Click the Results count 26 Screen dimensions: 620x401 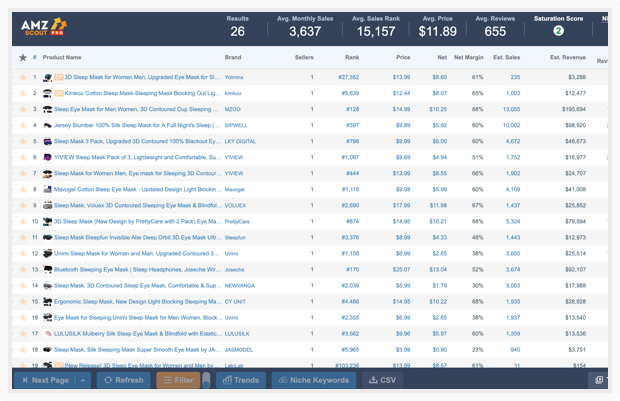238,31
